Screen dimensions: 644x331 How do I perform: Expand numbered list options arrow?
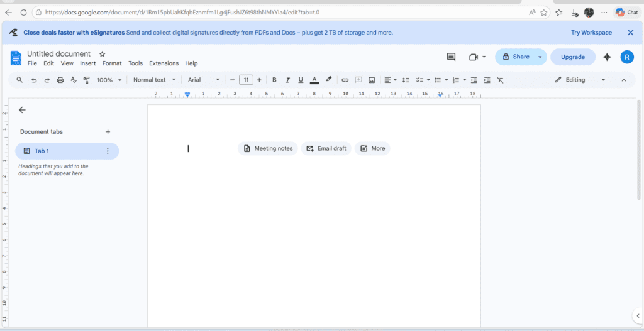pos(465,80)
